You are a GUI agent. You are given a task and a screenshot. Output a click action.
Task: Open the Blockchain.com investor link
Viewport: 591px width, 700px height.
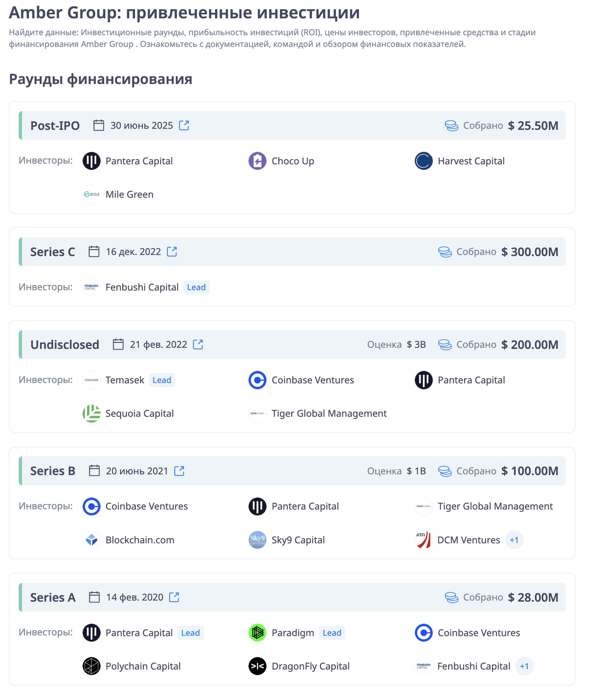tap(140, 540)
